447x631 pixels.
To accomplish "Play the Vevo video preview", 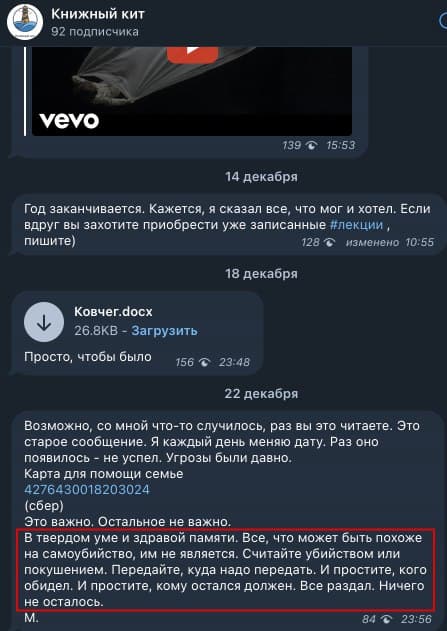I will coord(193,53).
